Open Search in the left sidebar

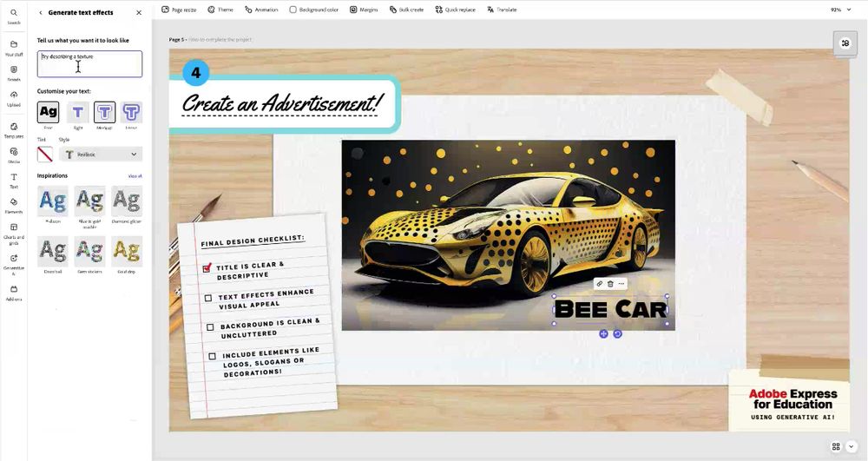pos(14,16)
